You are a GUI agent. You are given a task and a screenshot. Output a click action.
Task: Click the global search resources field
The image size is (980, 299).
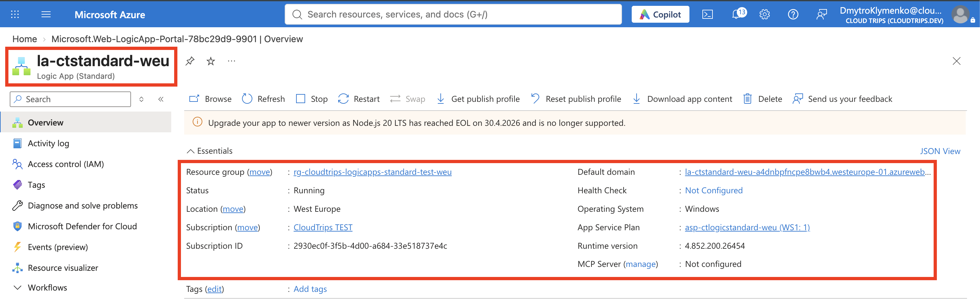point(453,15)
